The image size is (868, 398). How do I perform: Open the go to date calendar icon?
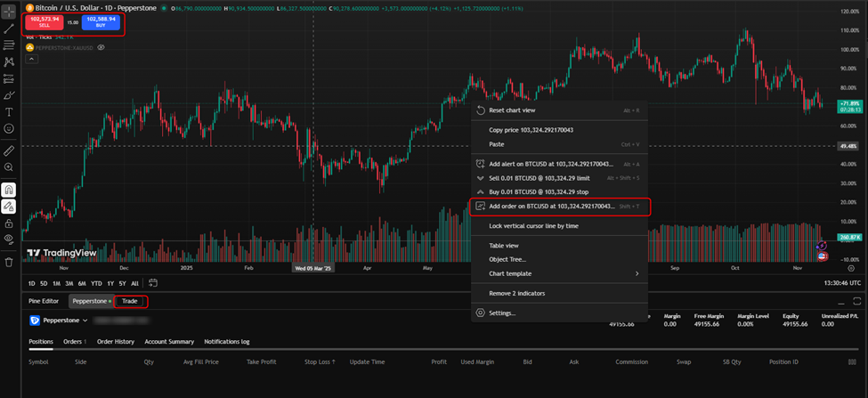click(x=153, y=283)
